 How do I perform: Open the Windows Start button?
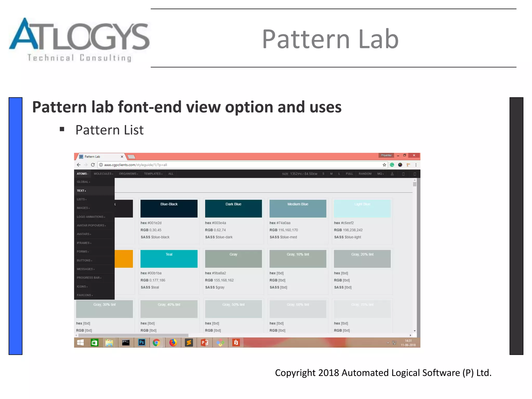click(x=81, y=343)
